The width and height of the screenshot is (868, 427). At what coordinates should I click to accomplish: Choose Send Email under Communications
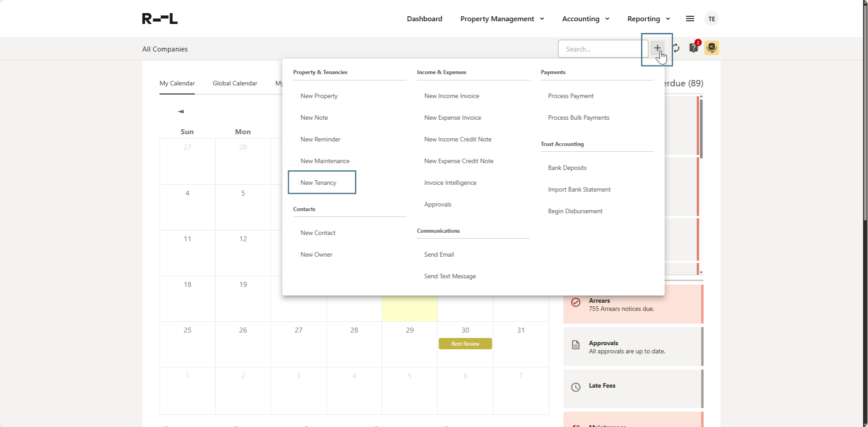click(x=439, y=254)
